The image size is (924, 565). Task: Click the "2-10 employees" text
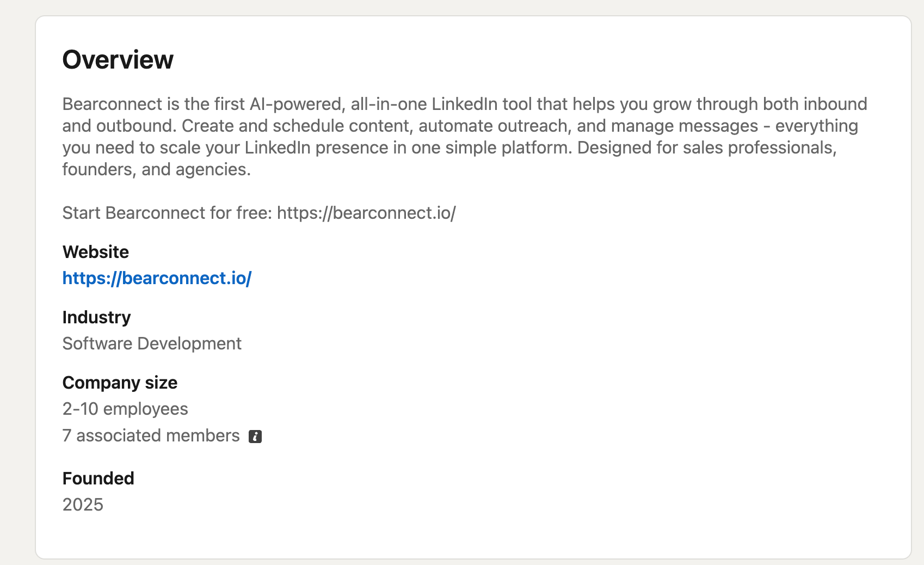point(125,409)
